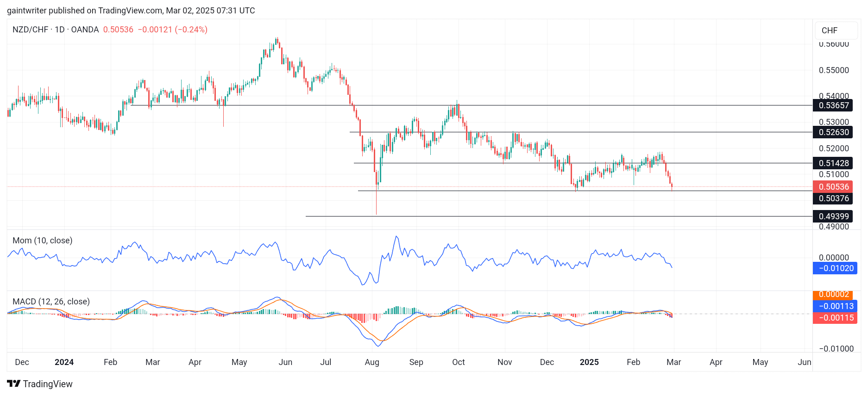Click the TradingView wordmark link
Viewport: 868px width, 396px height.
point(48,384)
